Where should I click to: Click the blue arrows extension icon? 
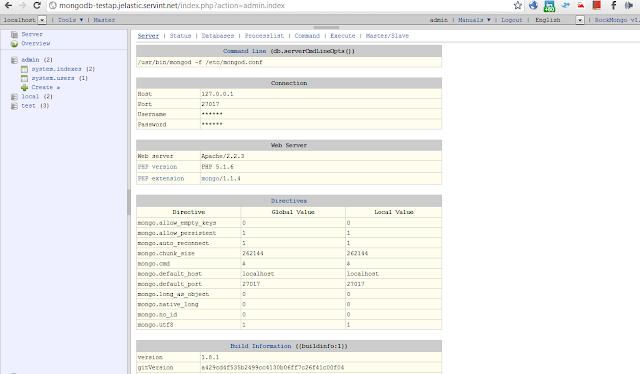[x=565, y=5]
